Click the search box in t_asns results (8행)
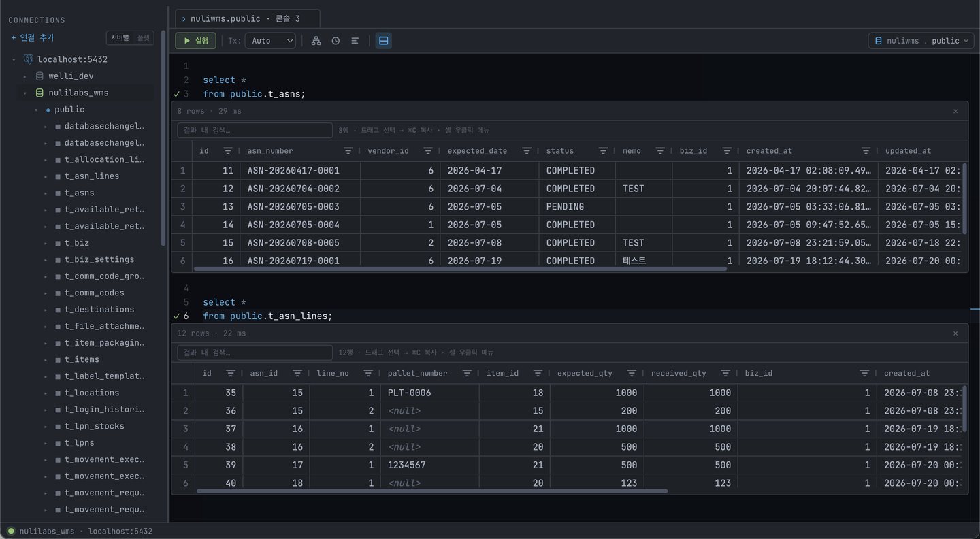This screenshot has height=539, width=980. click(x=255, y=130)
